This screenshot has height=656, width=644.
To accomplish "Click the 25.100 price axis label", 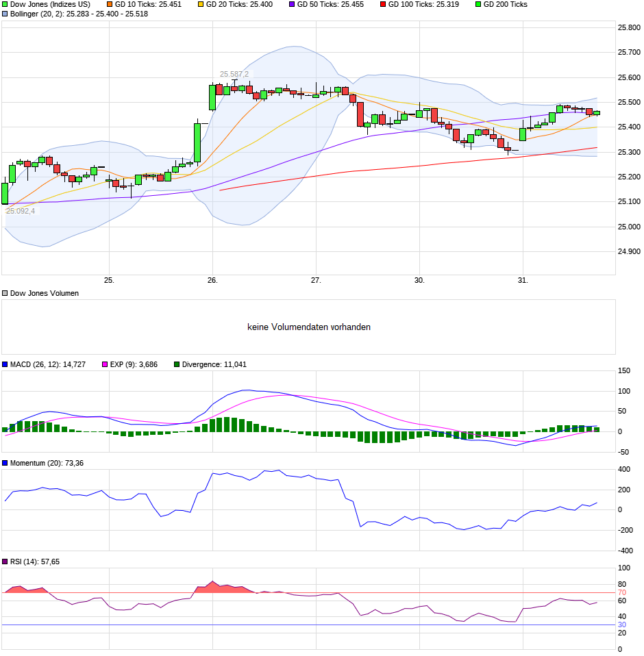I will (x=629, y=201).
